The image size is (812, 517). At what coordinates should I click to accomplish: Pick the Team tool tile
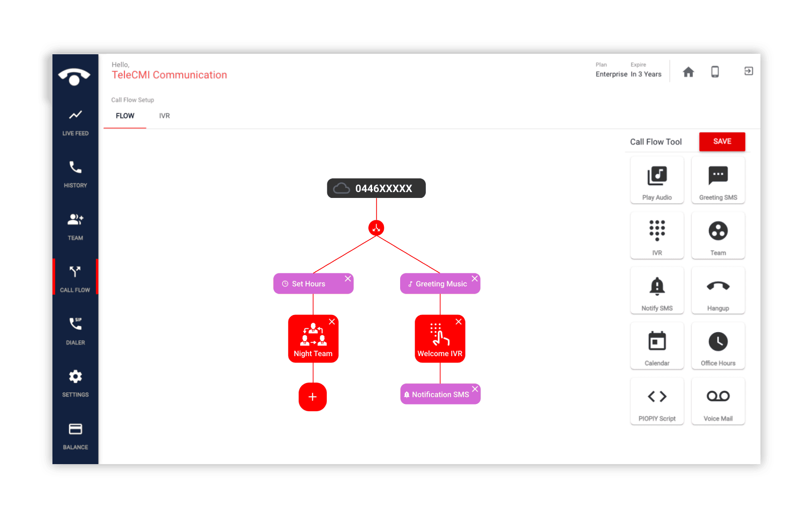coord(718,235)
